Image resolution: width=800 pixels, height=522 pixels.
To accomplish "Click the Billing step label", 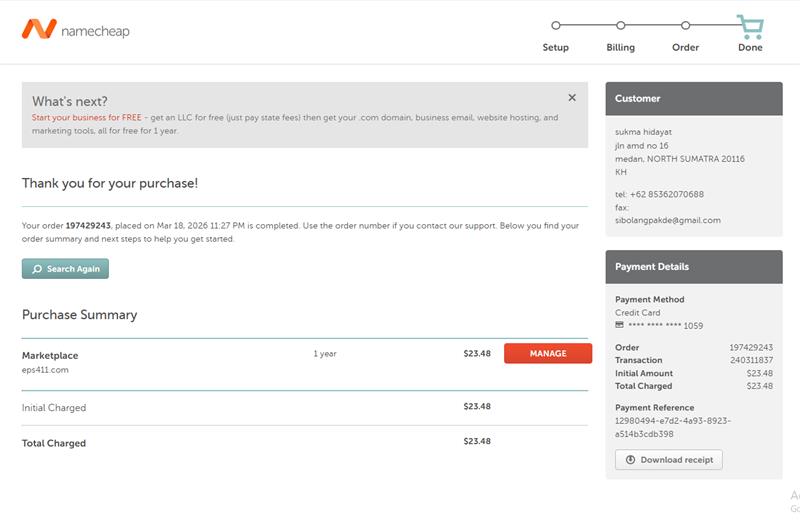I will coord(620,48).
